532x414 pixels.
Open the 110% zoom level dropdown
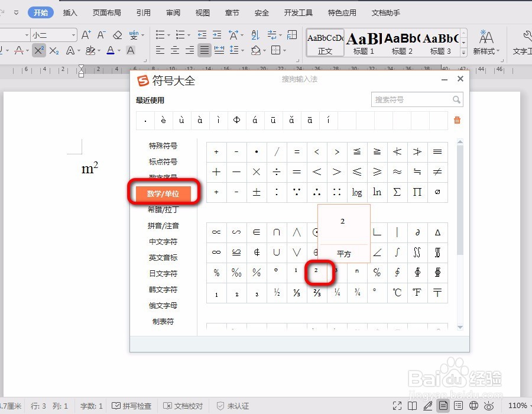pyautogui.click(x=520, y=406)
